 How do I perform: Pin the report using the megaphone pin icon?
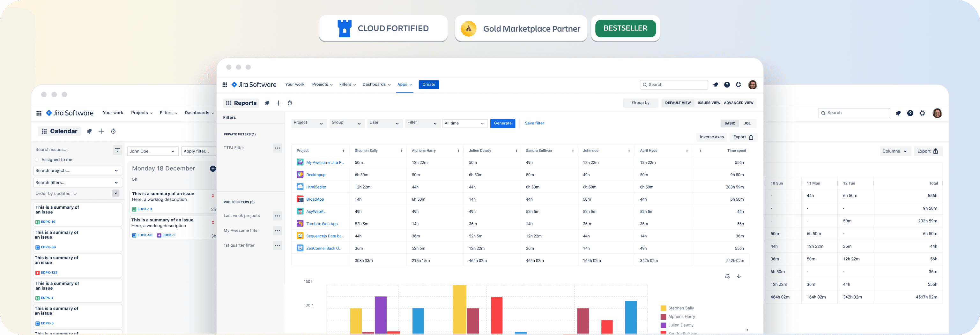tap(267, 103)
